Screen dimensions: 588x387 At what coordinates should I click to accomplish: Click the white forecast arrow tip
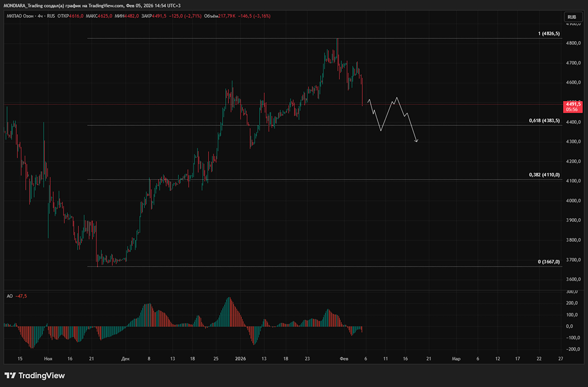[416, 141]
